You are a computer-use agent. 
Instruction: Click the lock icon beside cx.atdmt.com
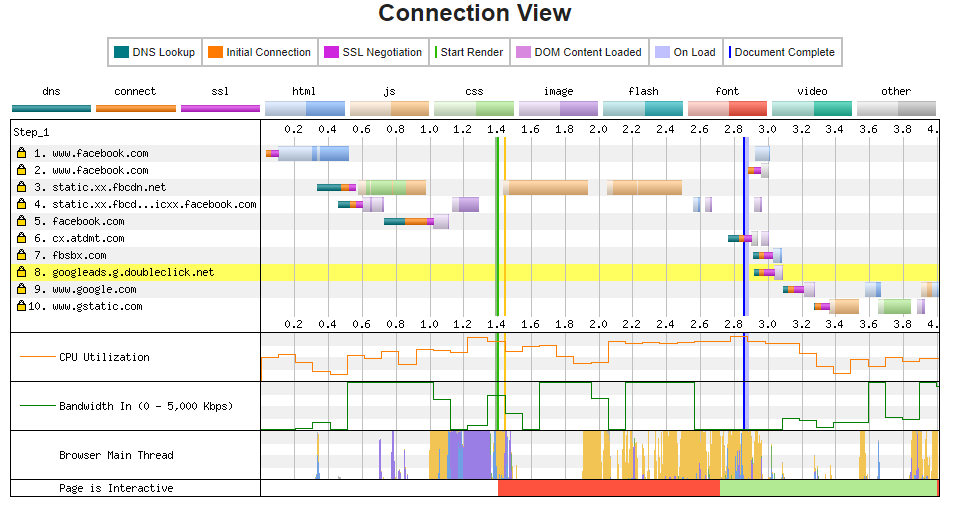(21, 238)
